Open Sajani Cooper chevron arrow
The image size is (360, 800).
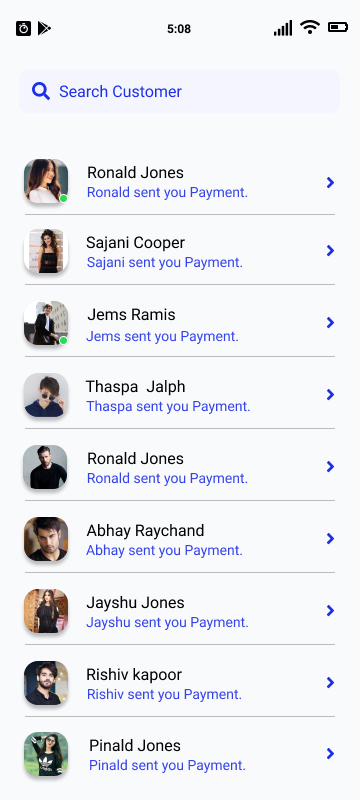pyautogui.click(x=330, y=251)
